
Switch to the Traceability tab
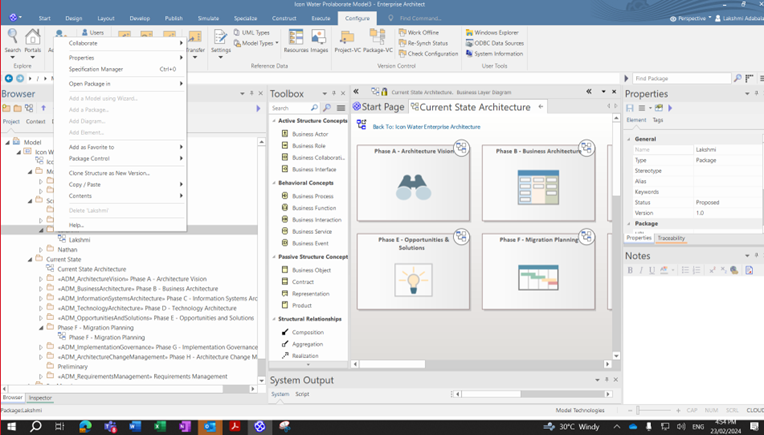tap(671, 238)
